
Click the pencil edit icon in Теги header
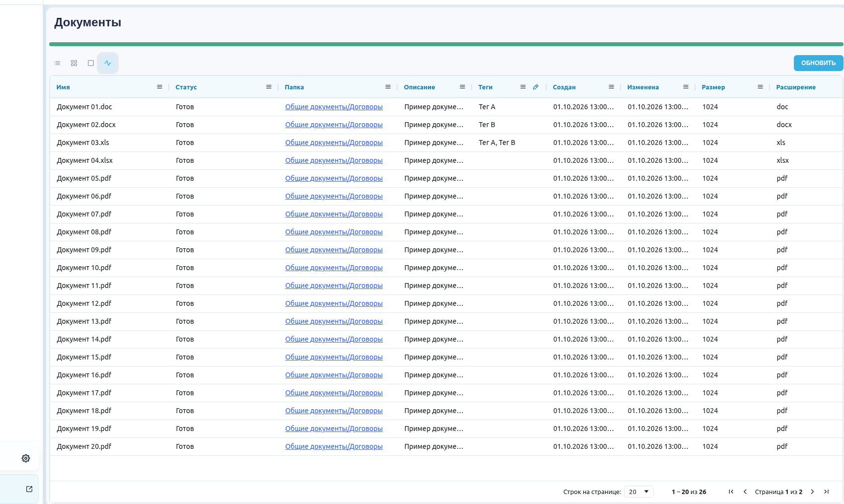536,87
